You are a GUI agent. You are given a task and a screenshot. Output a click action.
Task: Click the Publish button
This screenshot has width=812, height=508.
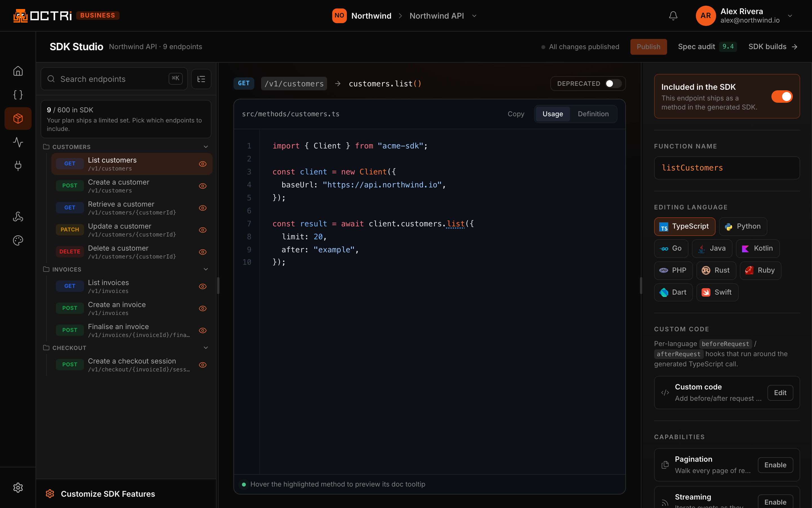click(648, 47)
